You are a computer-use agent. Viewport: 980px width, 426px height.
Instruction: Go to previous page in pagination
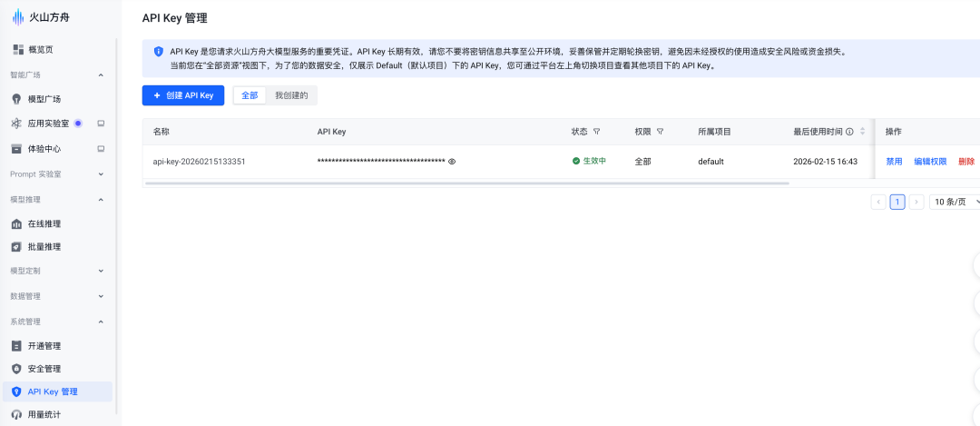coord(878,202)
